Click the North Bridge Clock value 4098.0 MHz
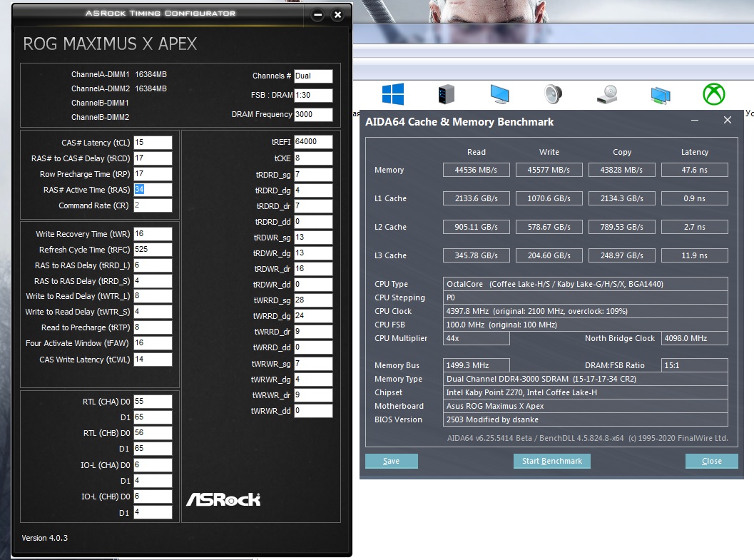The height and width of the screenshot is (560, 754). point(694,338)
